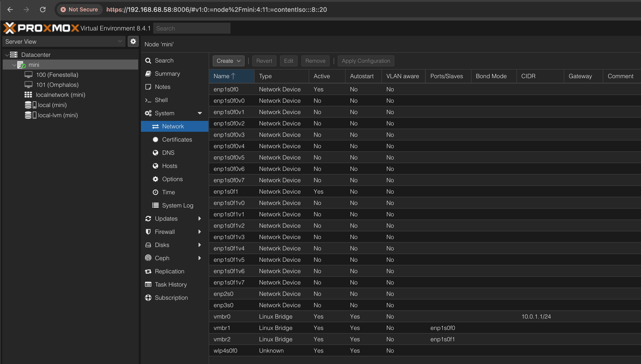641x364 pixels.
Task: Click the Datacenter server icon
Action: coord(14,55)
